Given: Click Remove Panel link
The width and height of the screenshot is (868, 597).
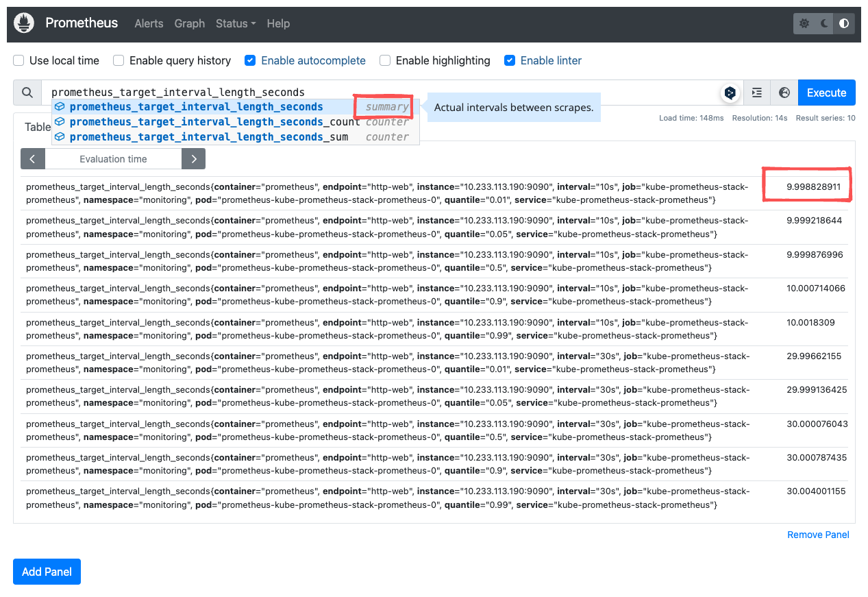Looking at the screenshot, I should click(818, 535).
